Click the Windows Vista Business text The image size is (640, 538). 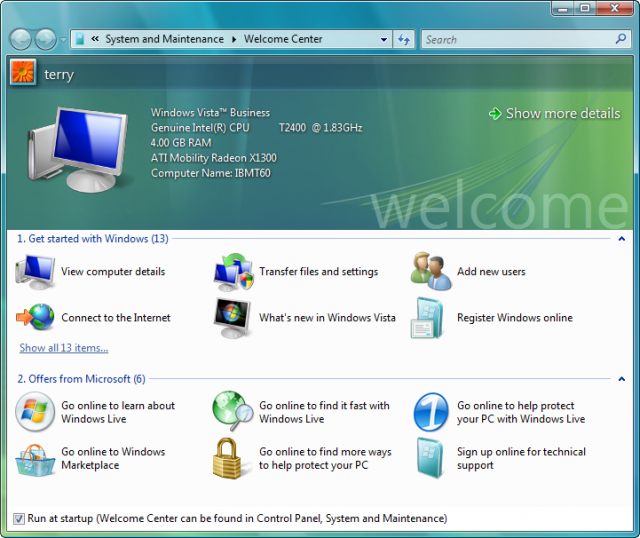coord(211,113)
